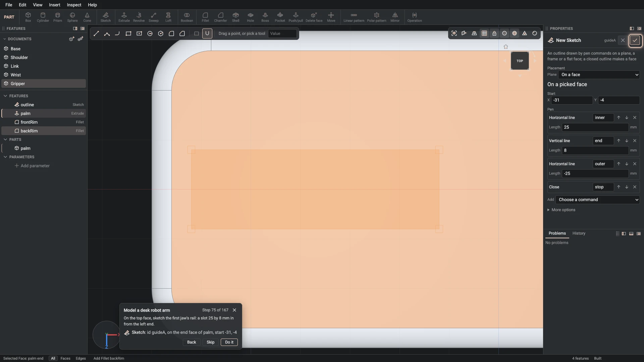Open the Plane 'On a face' dropdown
The image size is (644, 362).
(x=599, y=75)
